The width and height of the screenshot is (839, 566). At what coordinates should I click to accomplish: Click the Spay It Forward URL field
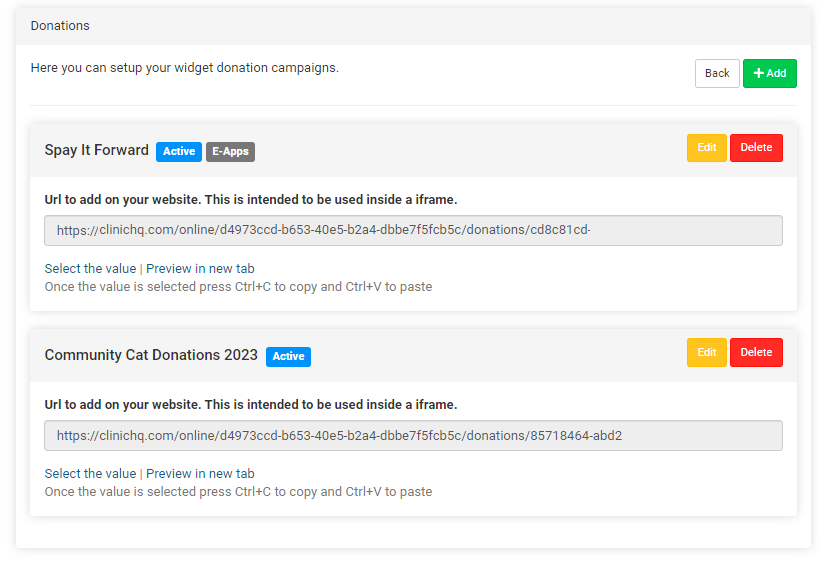coord(413,230)
